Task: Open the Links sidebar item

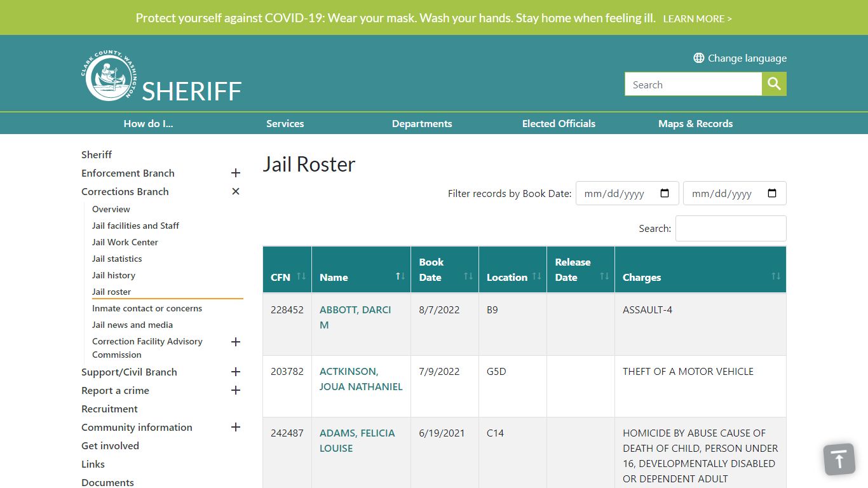Action: point(93,464)
